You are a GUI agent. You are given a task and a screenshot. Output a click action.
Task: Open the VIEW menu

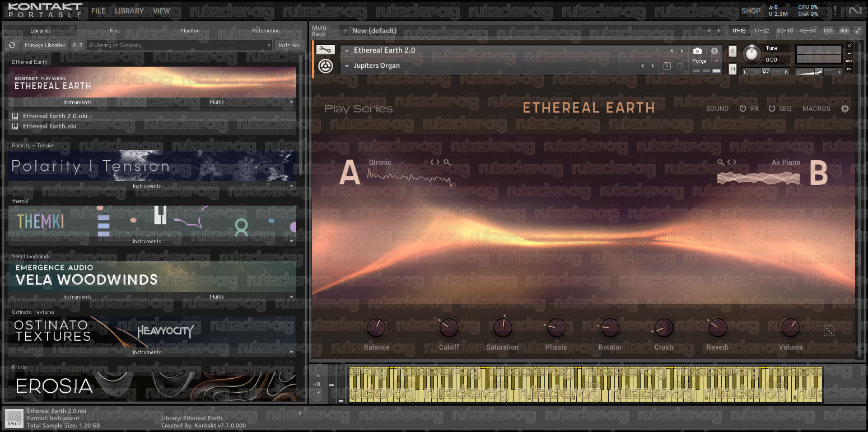[161, 11]
